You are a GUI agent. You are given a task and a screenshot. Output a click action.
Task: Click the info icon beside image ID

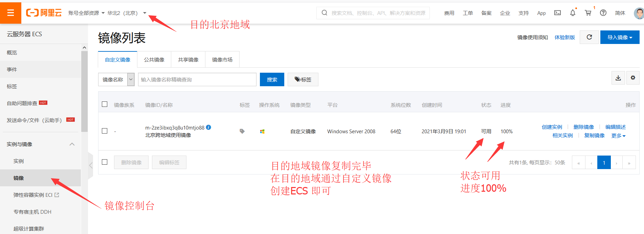click(208, 127)
